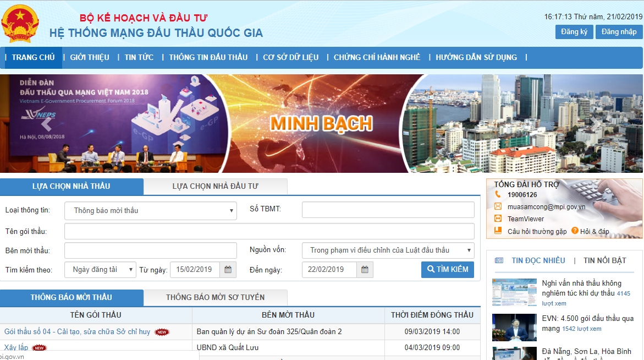Open the calendar picker for Đến ngày
The height and width of the screenshot is (360, 644).
coord(365,269)
